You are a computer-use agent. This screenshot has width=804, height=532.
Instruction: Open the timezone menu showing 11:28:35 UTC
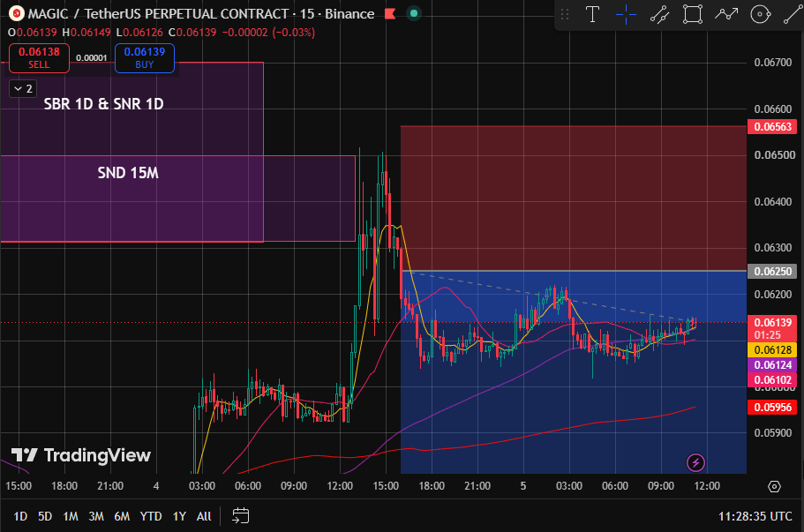pyautogui.click(x=755, y=516)
